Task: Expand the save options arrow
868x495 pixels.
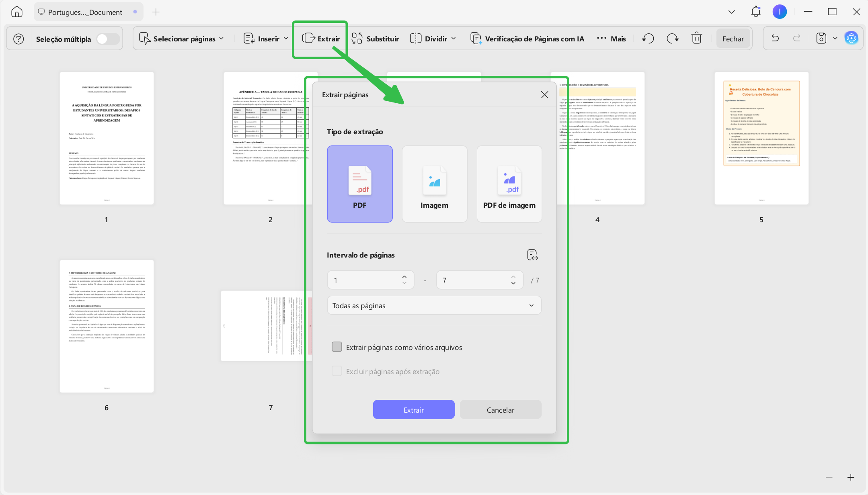Action: tap(835, 39)
